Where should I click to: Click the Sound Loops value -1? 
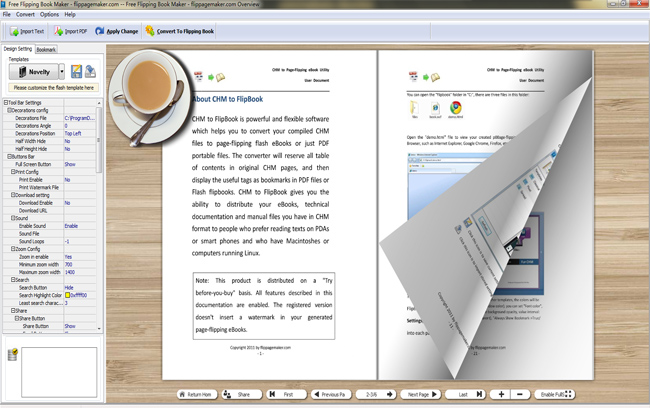[x=80, y=241]
